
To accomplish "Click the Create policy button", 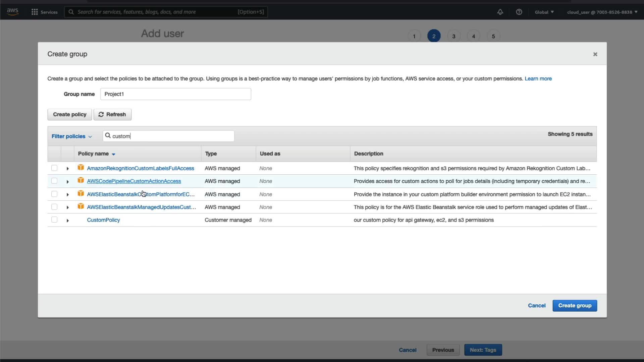I will [x=69, y=114].
